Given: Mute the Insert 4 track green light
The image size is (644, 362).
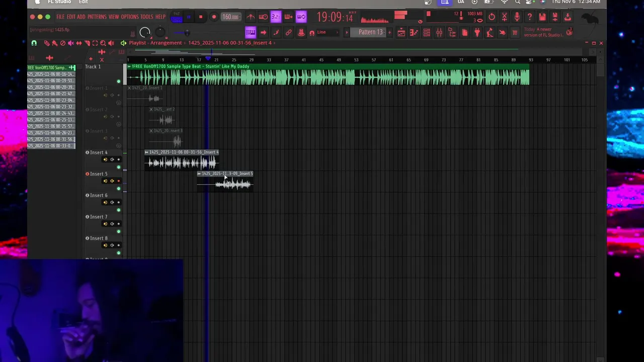Looking at the screenshot, I should point(119,167).
